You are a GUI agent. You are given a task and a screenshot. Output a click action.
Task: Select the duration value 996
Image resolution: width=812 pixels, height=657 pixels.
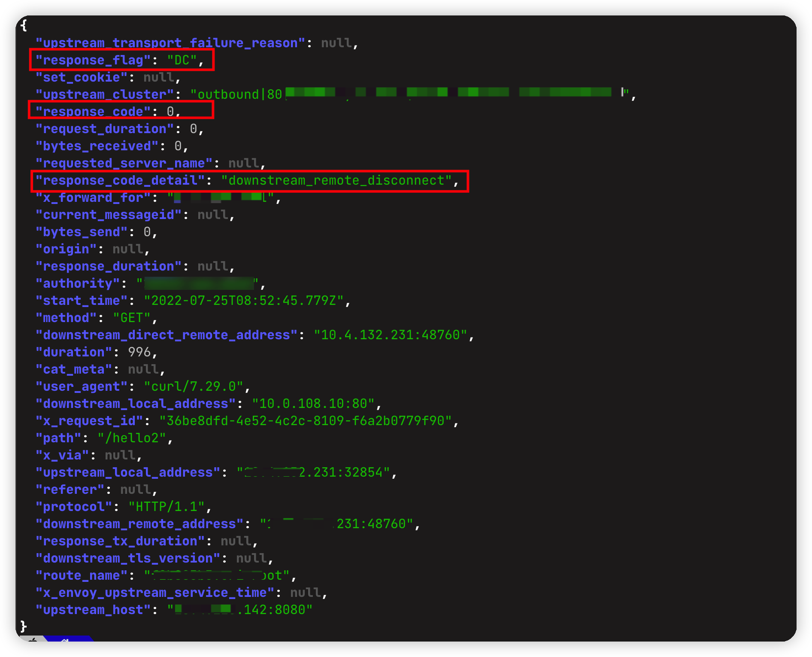[139, 352]
